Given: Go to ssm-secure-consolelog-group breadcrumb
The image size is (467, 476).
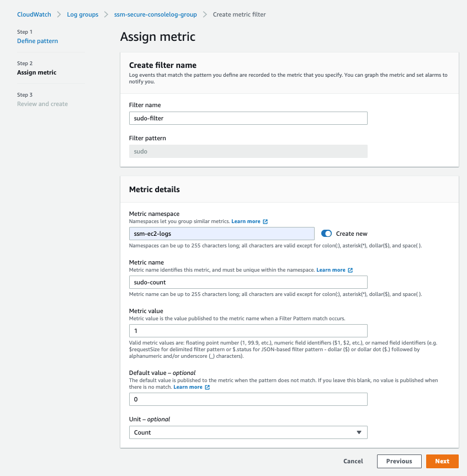Looking at the screenshot, I should pyautogui.click(x=155, y=14).
